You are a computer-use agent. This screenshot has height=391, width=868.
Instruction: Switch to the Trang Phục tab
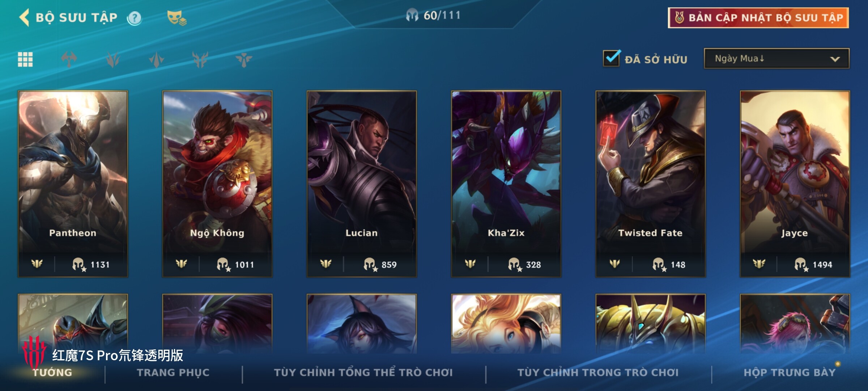173,373
